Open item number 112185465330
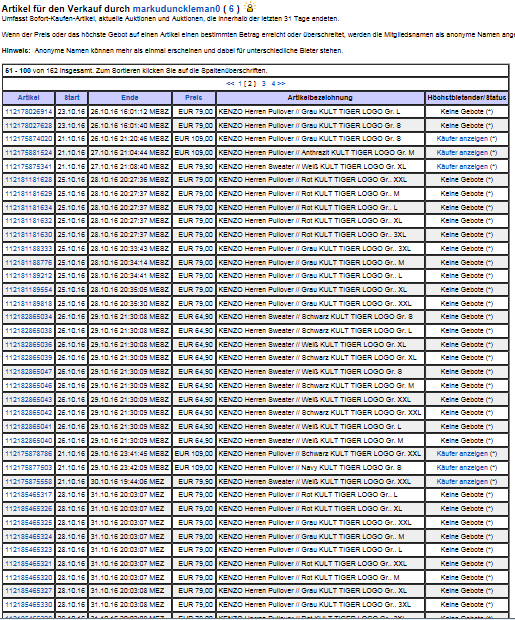This screenshot has height=620, width=515. 28,605
